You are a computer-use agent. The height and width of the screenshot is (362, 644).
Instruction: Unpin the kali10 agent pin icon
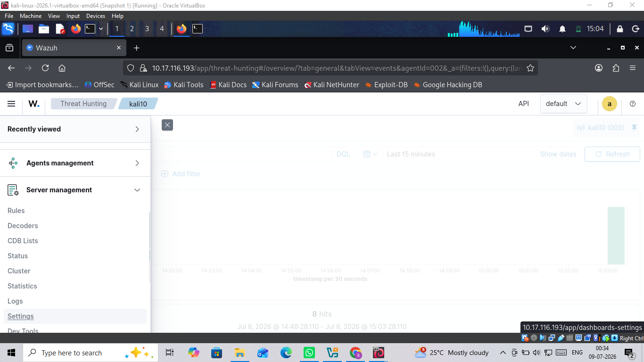[634, 127]
